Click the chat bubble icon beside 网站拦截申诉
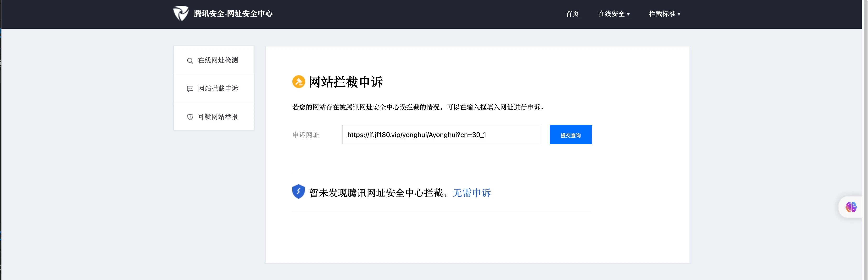Viewport: 868px width, 280px height. 190,89
